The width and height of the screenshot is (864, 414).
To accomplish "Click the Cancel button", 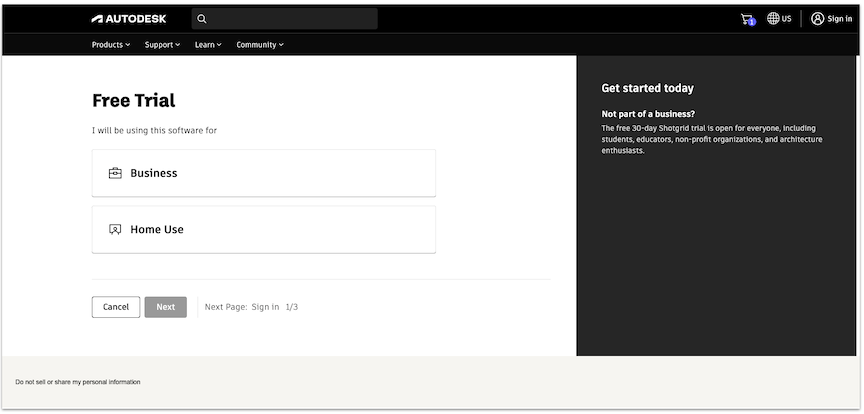I will (x=116, y=307).
